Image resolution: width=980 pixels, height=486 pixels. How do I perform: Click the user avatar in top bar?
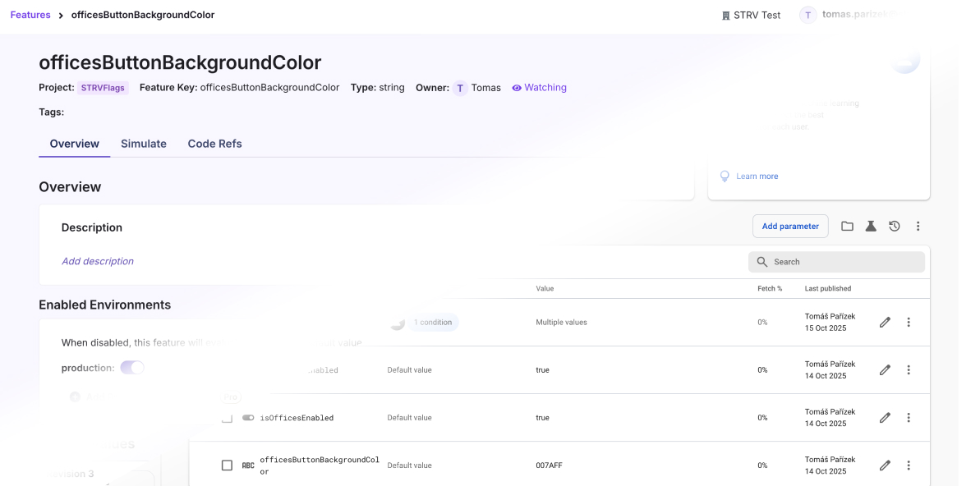[808, 15]
